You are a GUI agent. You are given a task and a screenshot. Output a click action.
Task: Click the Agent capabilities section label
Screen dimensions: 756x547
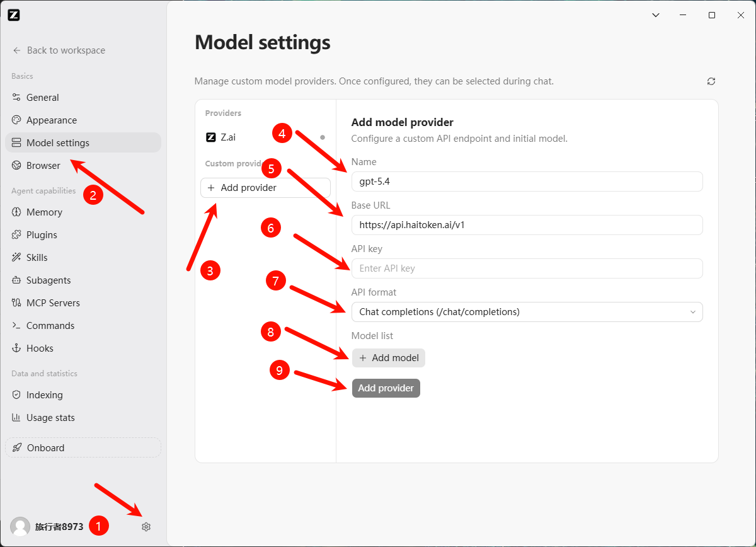[43, 191]
